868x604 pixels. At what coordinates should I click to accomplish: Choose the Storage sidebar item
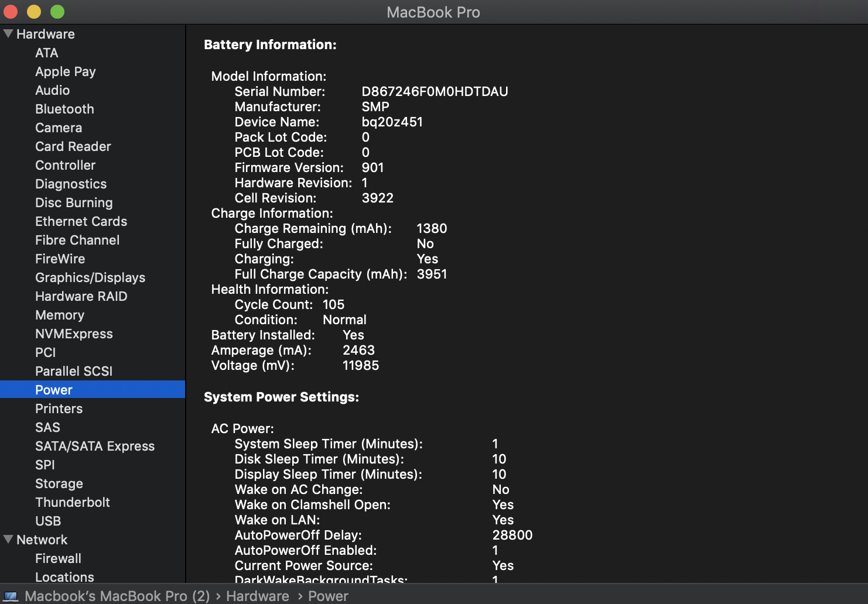(x=59, y=483)
